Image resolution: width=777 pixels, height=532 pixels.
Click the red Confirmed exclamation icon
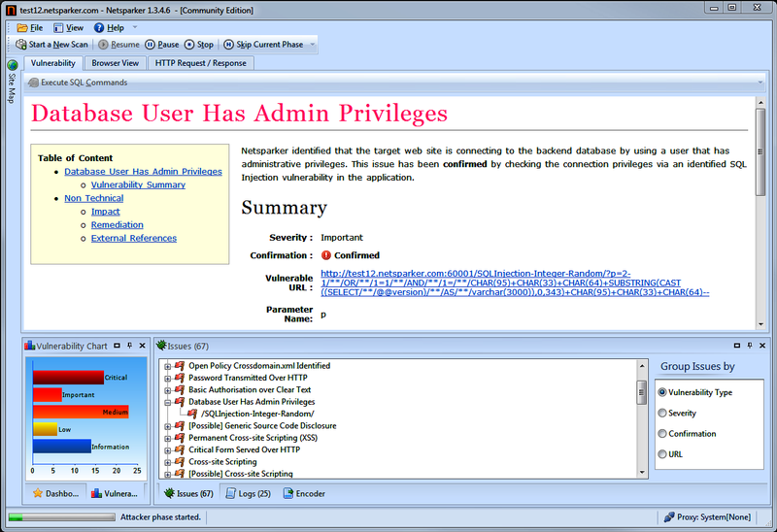326,255
